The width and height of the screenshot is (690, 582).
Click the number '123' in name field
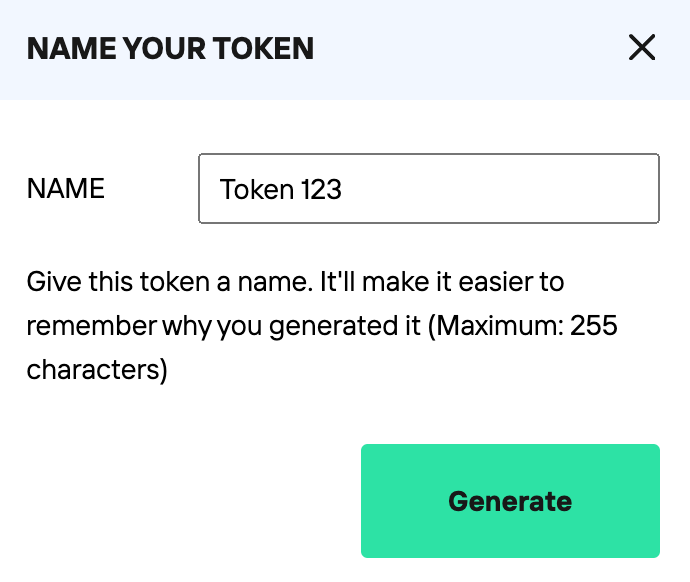(320, 189)
